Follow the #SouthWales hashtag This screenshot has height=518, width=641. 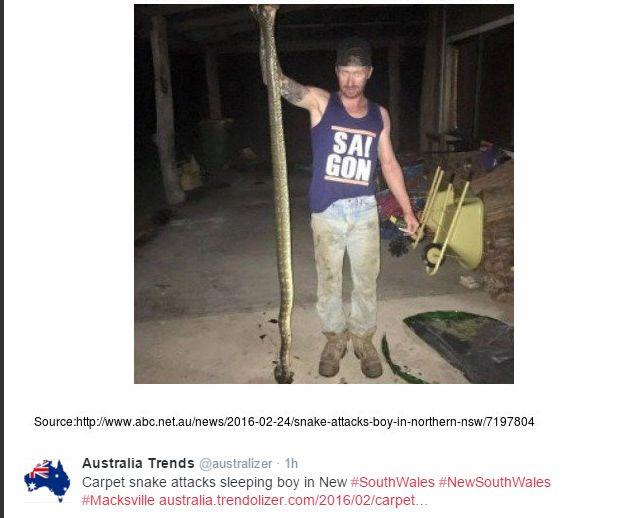coord(393,482)
